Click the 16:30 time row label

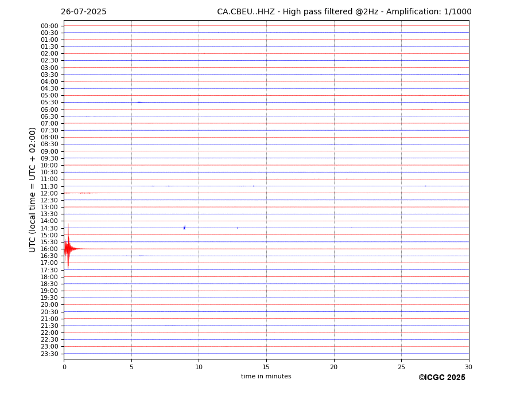point(49,256)
